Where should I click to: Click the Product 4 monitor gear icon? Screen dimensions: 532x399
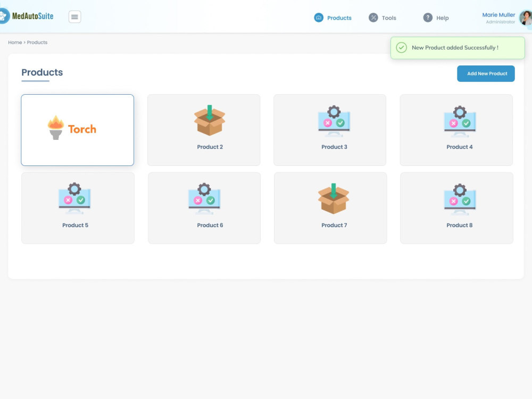click(460, 121)
